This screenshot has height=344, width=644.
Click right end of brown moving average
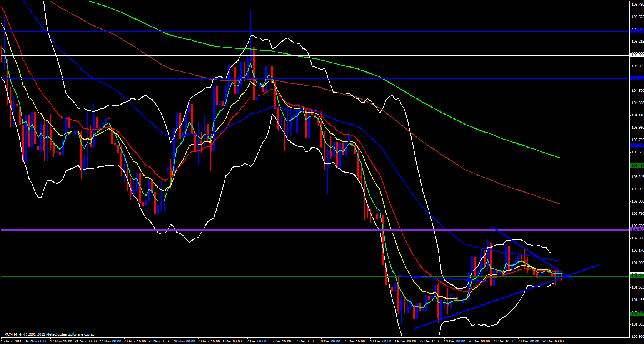pos(561,204)
